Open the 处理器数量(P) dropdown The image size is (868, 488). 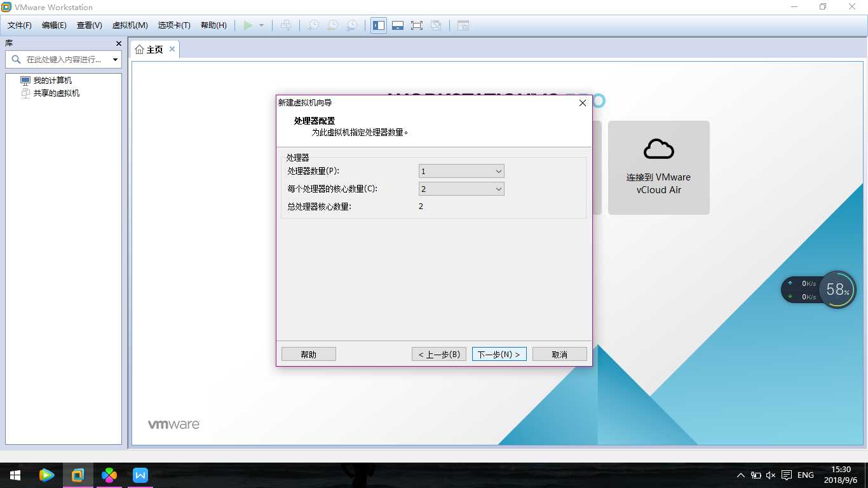tap(461, 171)
